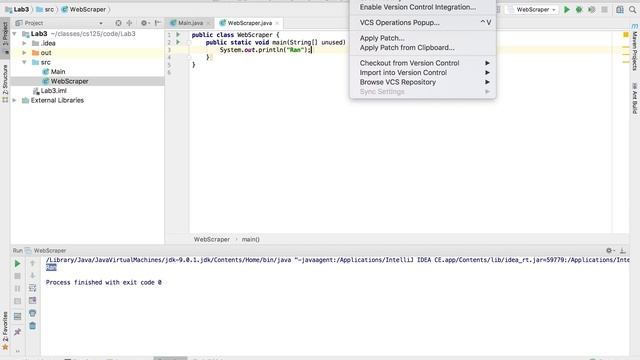The width and height of the screenshot is (640, 360).
Task: Switch to the Main.java editor tab
Action: pos(190,23)
